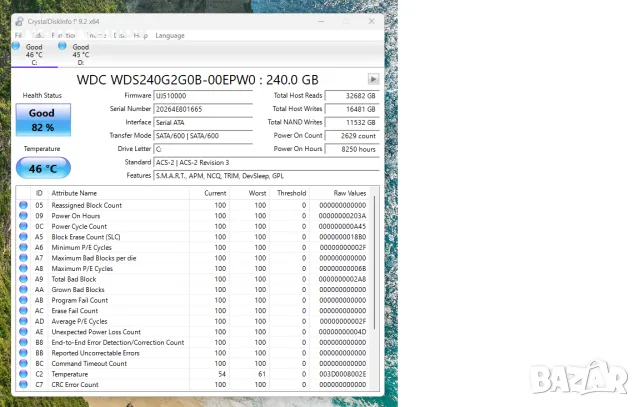Image resolution: width=640 pixels, height=407 pixels.
Task: Click the Total NAND Writes value 11532 GB
Action: [352, 122]
